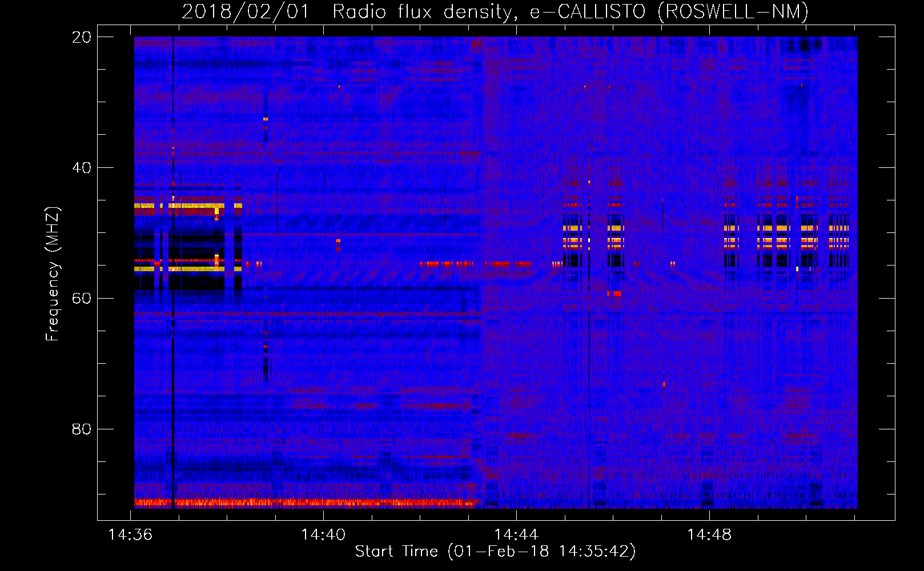Screen dimensions: 924x571
Task: Click the 80 frequency tick label
Action: [82, 429]
